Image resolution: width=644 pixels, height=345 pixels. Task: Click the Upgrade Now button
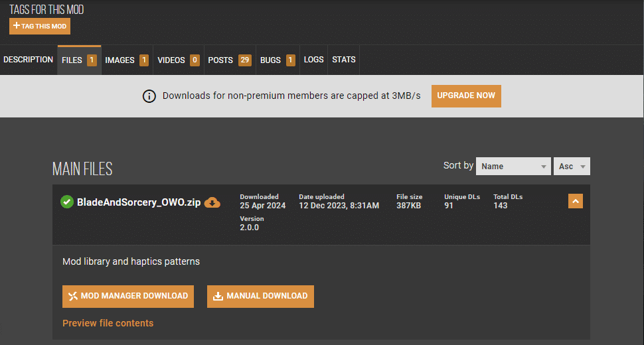(x=466, y=96)
